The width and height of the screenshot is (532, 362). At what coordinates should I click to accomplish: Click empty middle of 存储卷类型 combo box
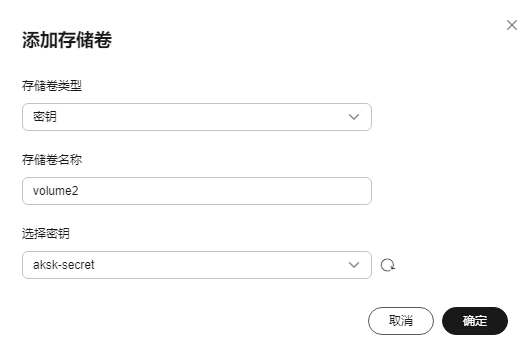pyautogui.click(x=204, y=117)
